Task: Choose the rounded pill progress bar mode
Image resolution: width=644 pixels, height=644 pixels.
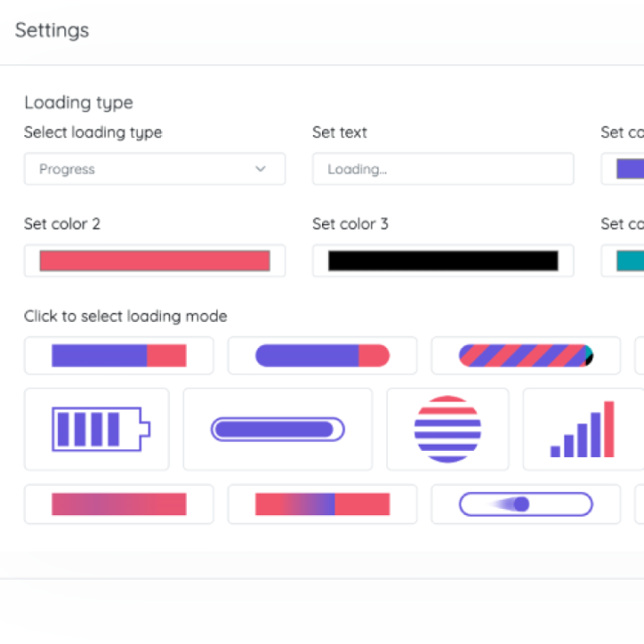Action: tap(322, 356)
